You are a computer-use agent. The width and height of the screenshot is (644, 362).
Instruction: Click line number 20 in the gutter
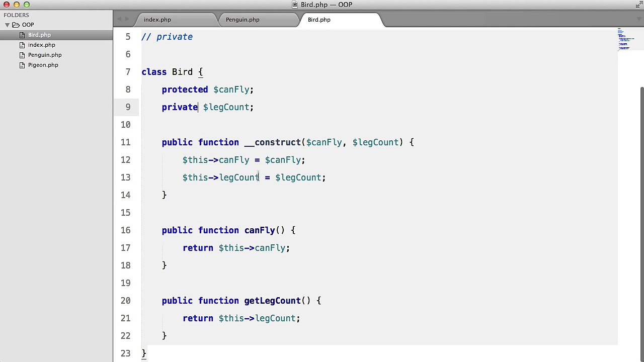(126, 301)
